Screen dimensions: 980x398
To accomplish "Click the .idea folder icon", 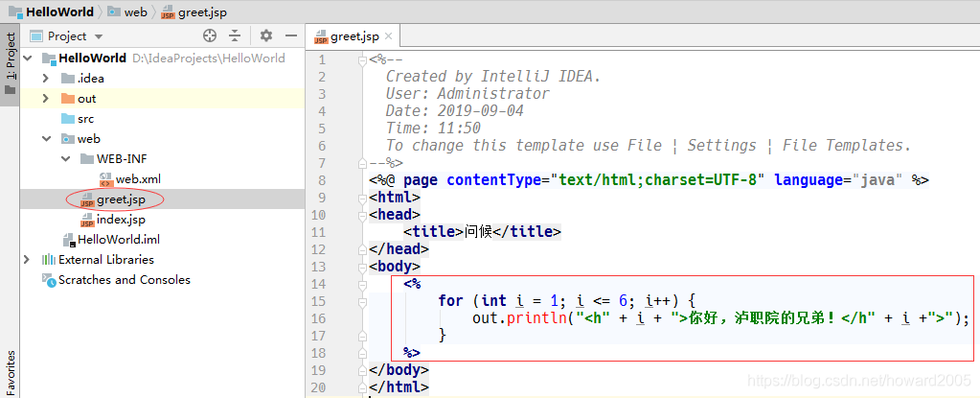I will pos(68,79).
